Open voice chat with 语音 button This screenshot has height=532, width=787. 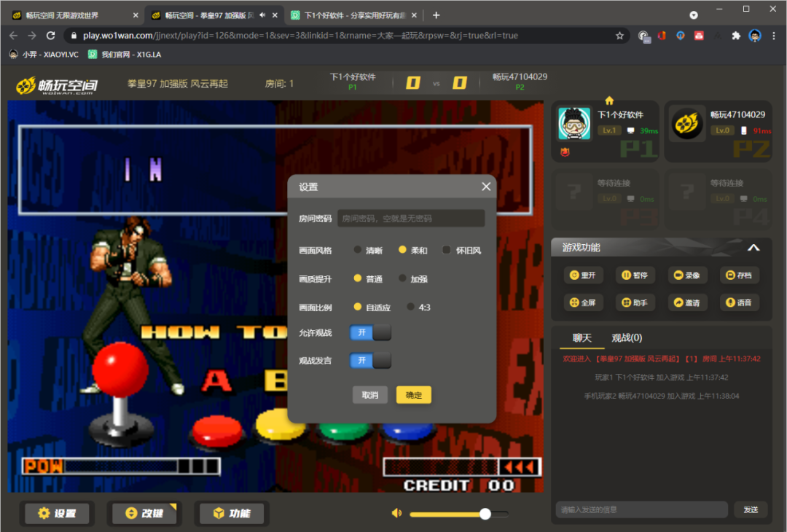tap(740, 302)
